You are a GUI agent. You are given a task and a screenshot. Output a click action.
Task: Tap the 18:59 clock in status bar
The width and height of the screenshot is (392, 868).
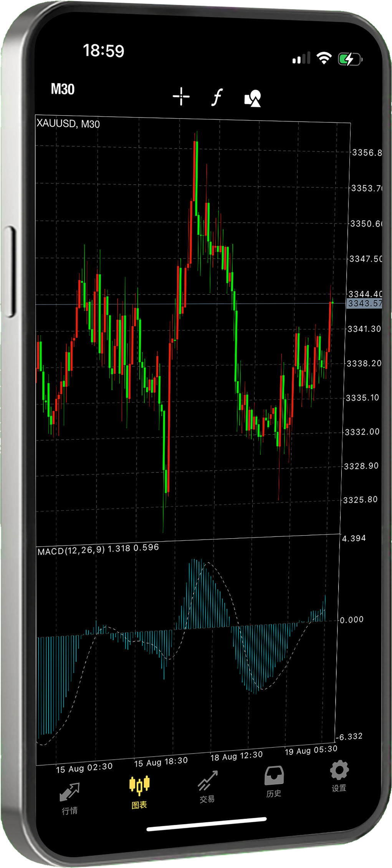(x=104, y=51)
